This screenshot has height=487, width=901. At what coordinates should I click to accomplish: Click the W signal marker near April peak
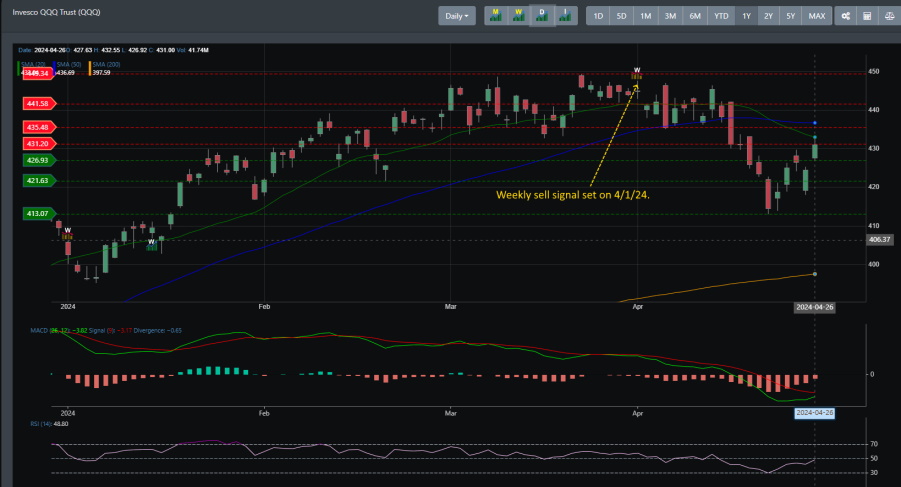point(637,72)
